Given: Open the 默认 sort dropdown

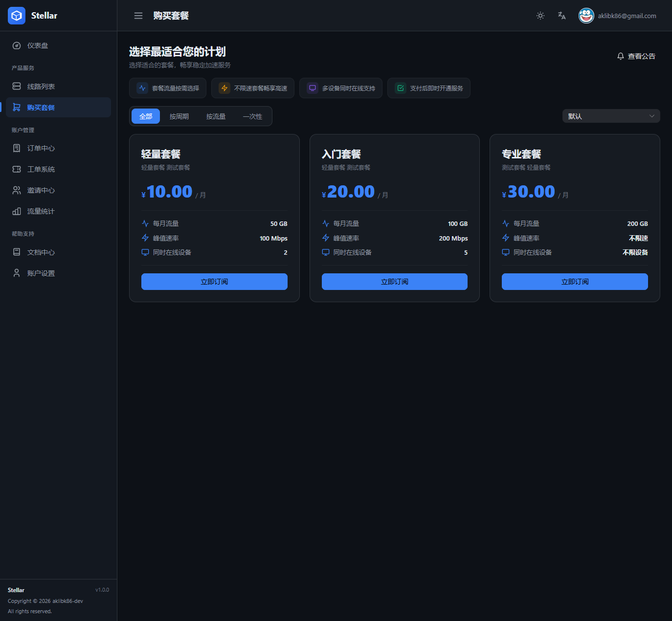Looking at the screenshot, I should point(611,116).
